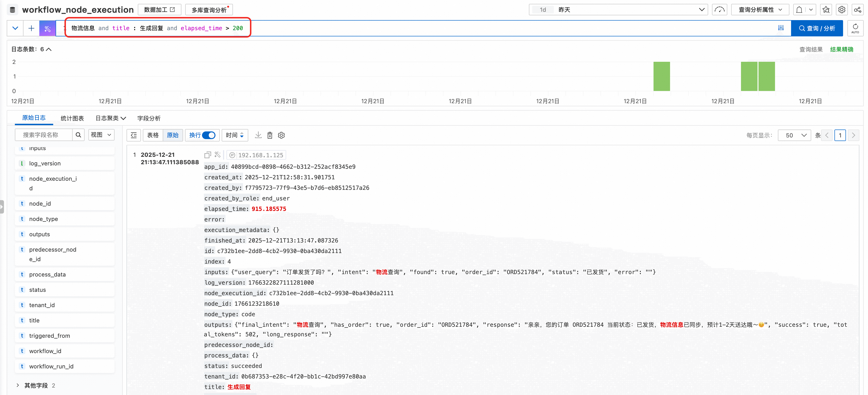
Task: Switch to 统计图表 tab
Action: coord(72,118)
